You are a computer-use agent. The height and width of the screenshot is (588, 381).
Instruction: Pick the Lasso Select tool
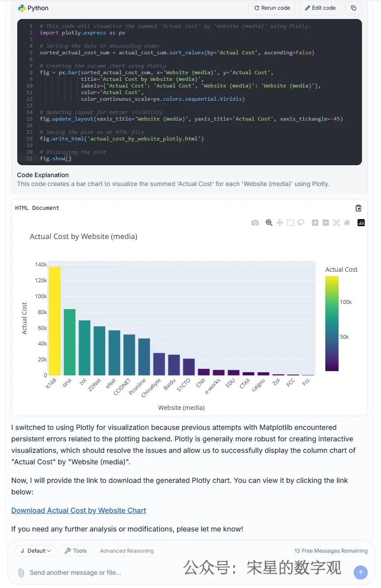click(x=301, y=223)
